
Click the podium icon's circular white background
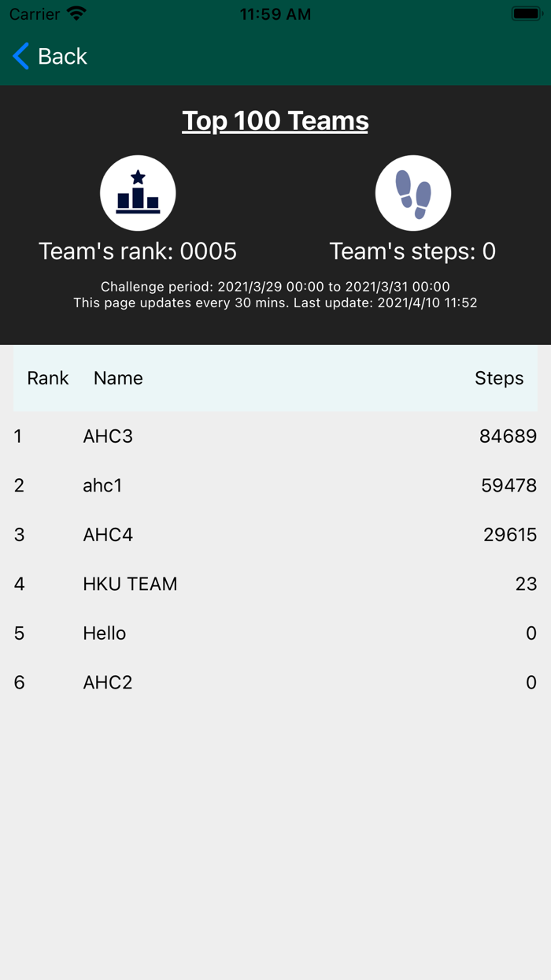pos(138,192)
